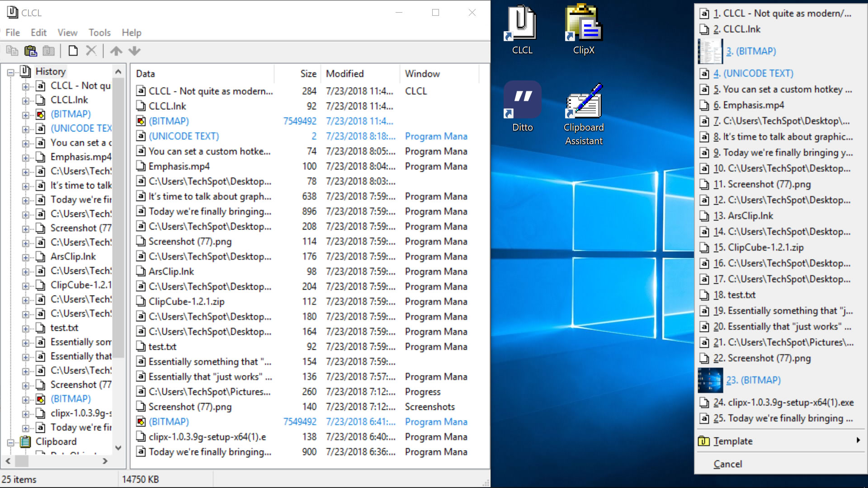Collapse the History tree node
The height and width of the screenshot is (488, 868).
[10, 72]
